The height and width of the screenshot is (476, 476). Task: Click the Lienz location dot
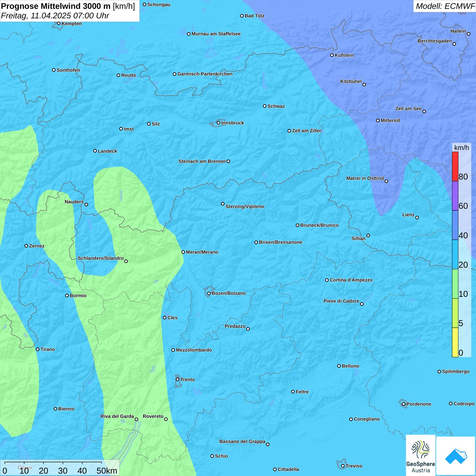417,218
